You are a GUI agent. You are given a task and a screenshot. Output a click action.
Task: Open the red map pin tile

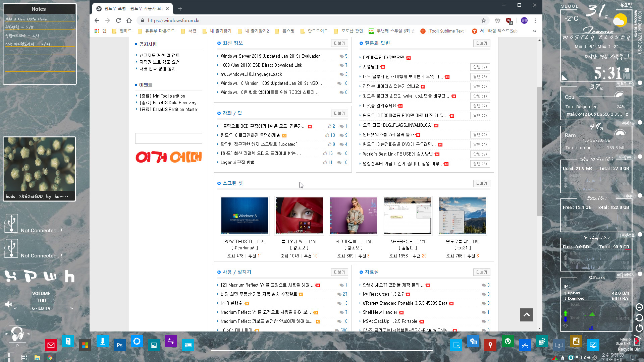[490, 345]
